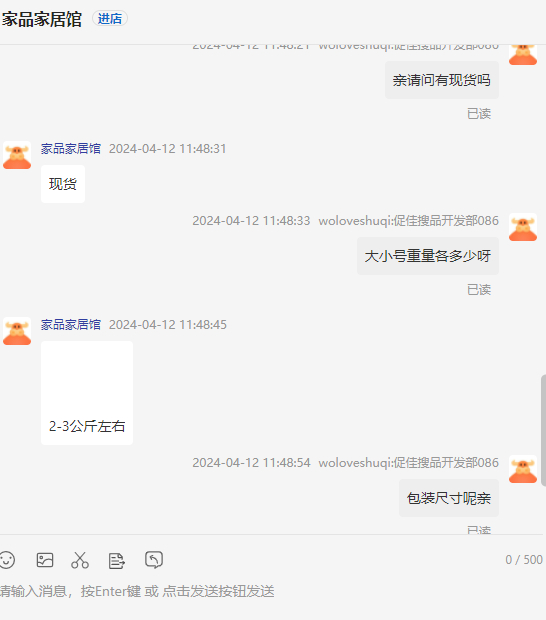
Task: Select the 包装尺寸呢亲 message bubble
Action: 449,498
